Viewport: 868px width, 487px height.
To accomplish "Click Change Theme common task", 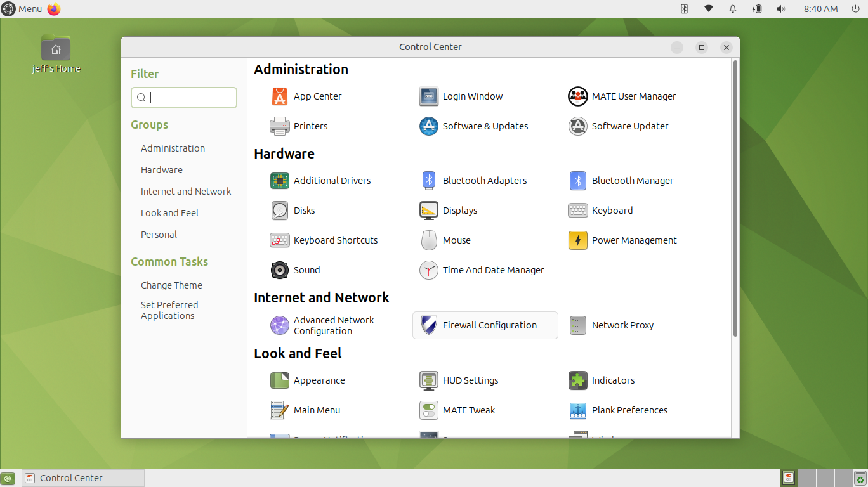I will tap(171, 285).
